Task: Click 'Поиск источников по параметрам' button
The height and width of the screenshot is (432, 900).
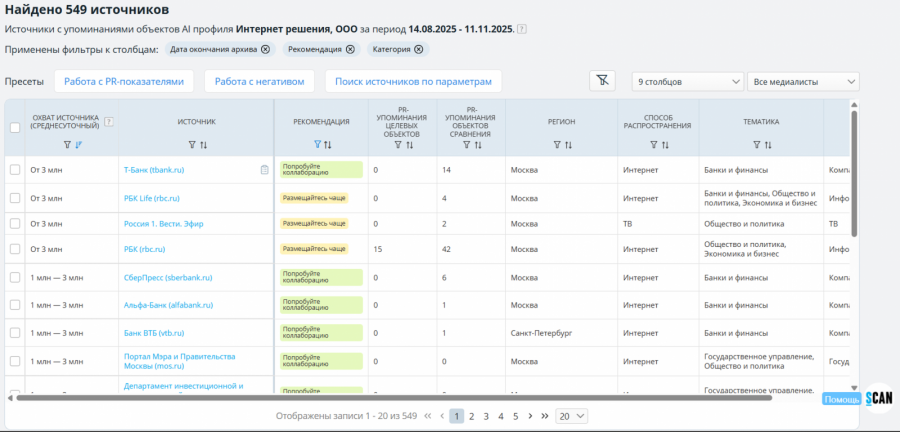Action: click(x=413, y=81)
